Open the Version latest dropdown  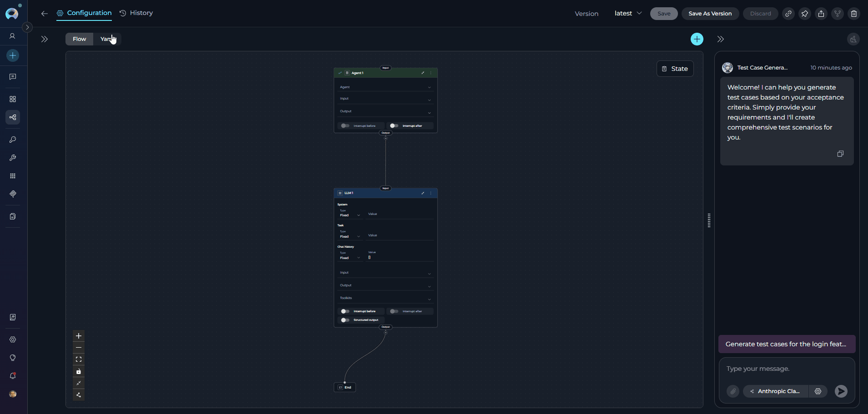[x=627, y=14]
